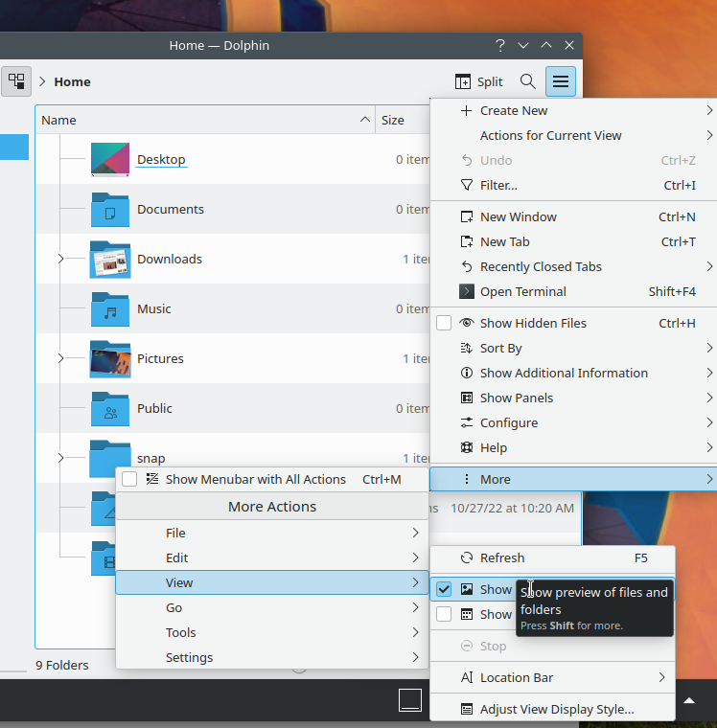Open the Downloads folder icon
Viewport: 717px width, 728px height.
pyautogui.click(x=109, y=260)
